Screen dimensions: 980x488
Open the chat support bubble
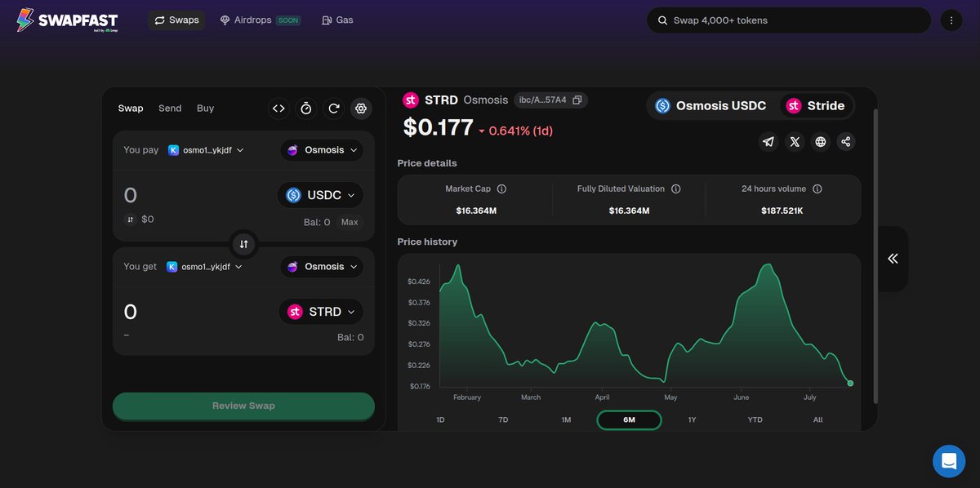tap(949, 461)
